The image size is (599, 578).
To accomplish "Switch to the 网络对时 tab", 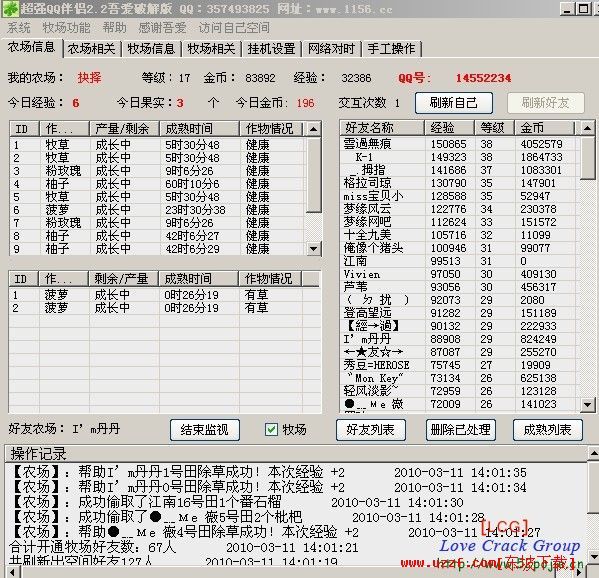I will (332, 49).
